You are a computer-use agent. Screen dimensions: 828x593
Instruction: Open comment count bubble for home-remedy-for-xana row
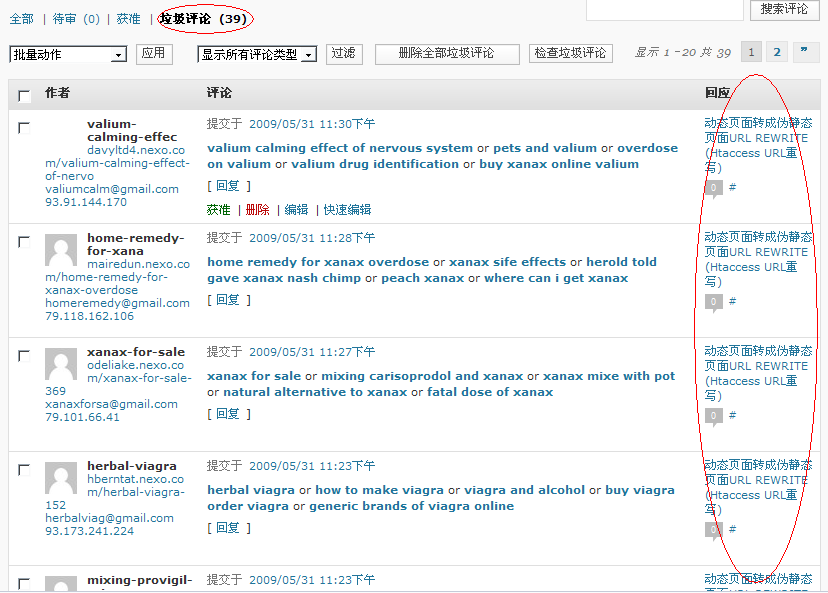713,303
